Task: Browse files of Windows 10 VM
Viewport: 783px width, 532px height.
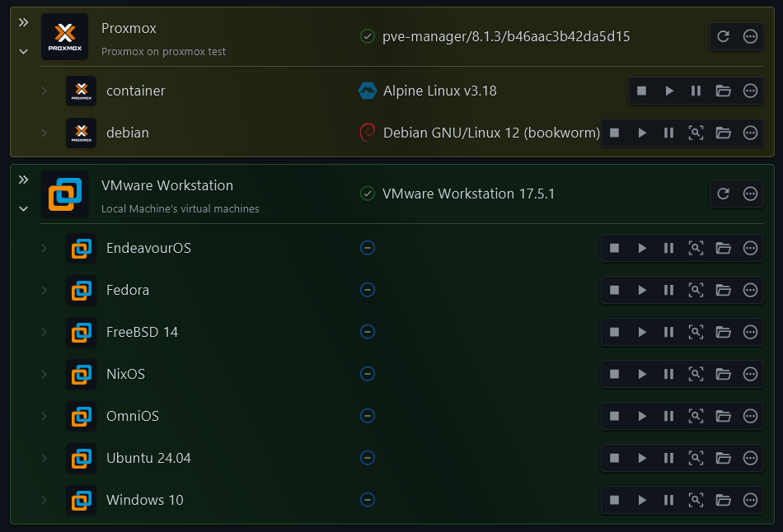Action: click(723, 500)
